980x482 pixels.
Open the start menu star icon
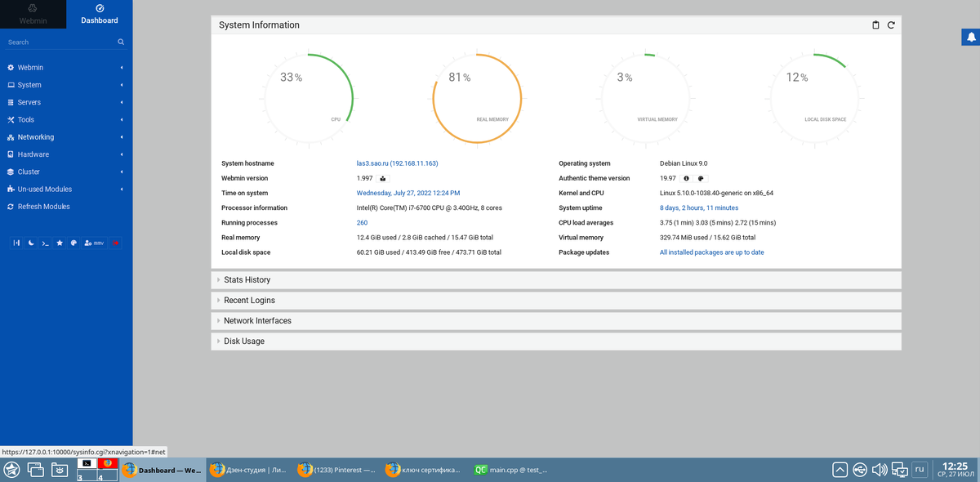[11, 470]
